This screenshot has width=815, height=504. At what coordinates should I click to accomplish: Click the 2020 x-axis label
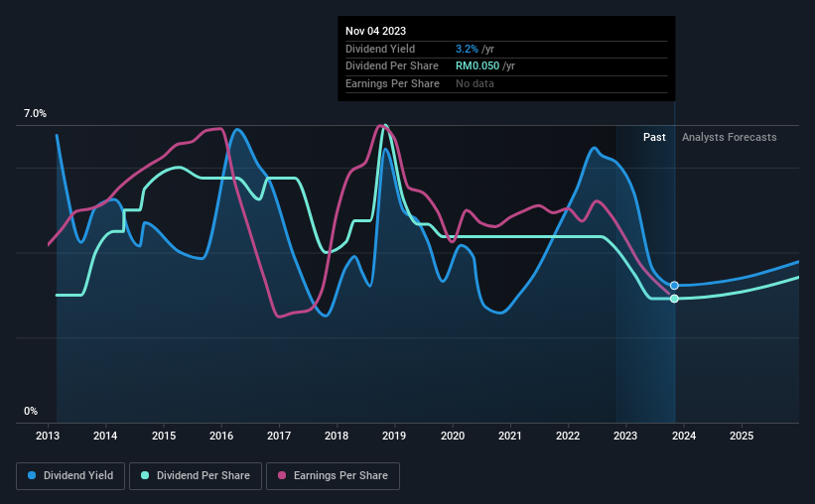[453, 436]
